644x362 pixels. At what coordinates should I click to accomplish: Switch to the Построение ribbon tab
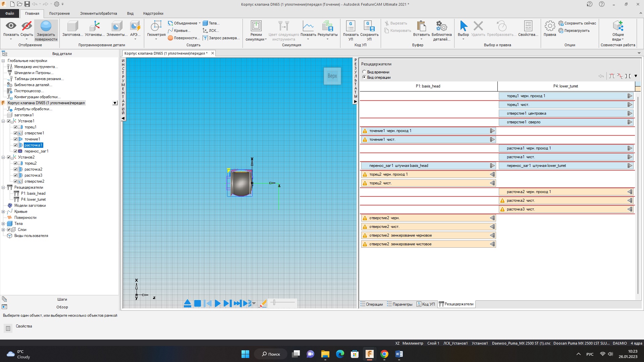59,13
